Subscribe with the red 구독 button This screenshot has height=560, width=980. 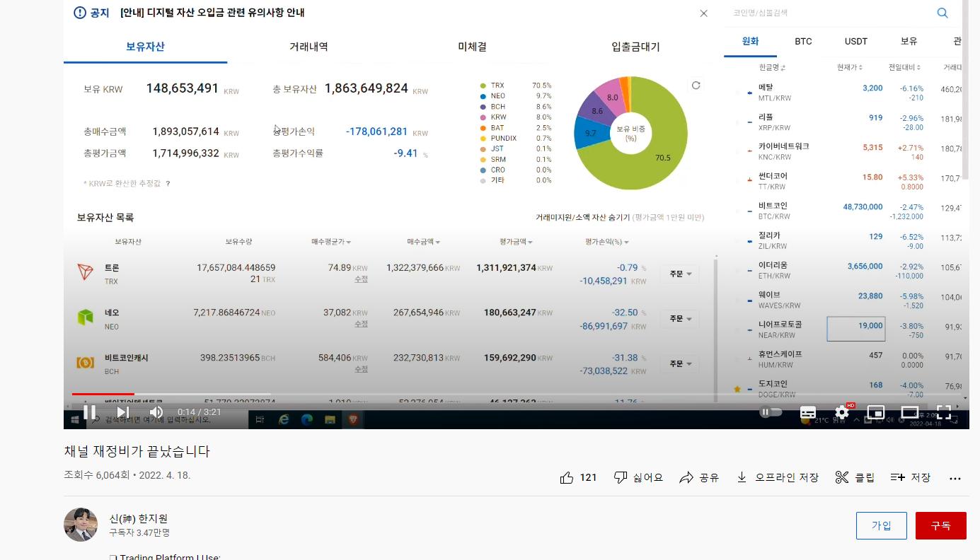(x=941, y=525)
